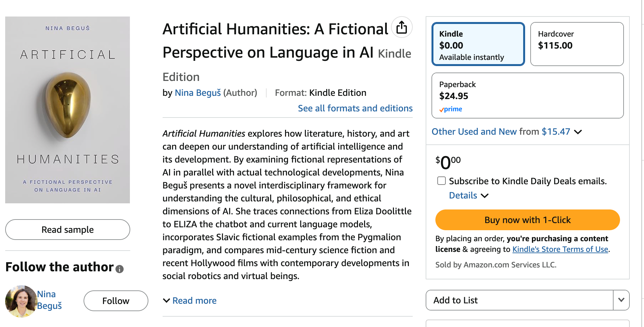Follow the author Nina Beguš

(116, 301)
